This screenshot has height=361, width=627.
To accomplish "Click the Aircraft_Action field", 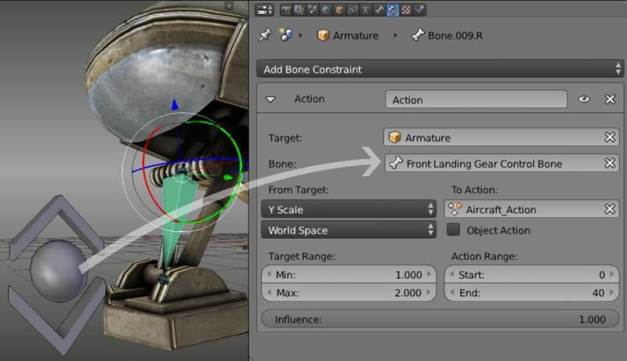I will [x=531, y=209].
